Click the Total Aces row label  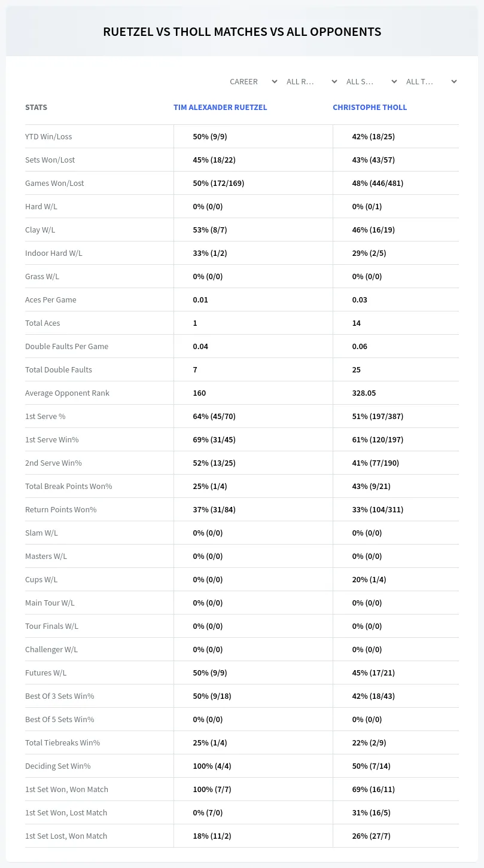click(x=42, y=323)
